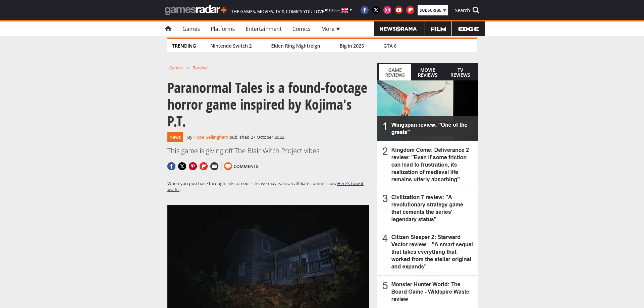Open the Platforms menu item
This screenshot has height=308, width=644.
pos(223,29)
